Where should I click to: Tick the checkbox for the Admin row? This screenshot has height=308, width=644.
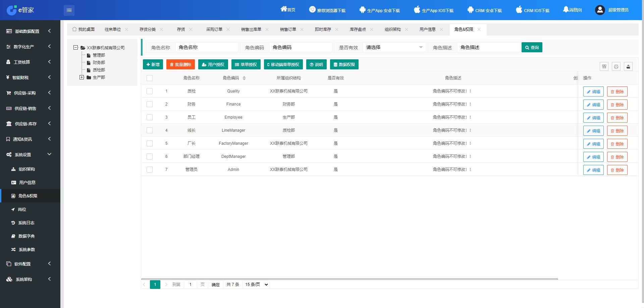(150, 170)
